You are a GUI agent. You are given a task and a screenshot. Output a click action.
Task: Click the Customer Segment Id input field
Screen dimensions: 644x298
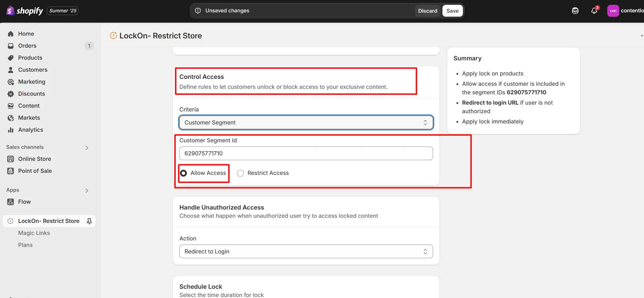pyautogui.click(x=306, y=153)
